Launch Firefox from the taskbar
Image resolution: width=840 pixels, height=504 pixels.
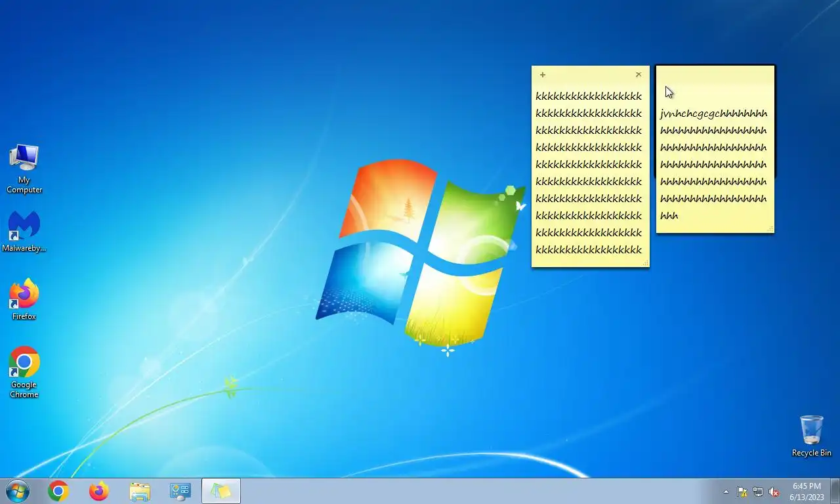99,491
